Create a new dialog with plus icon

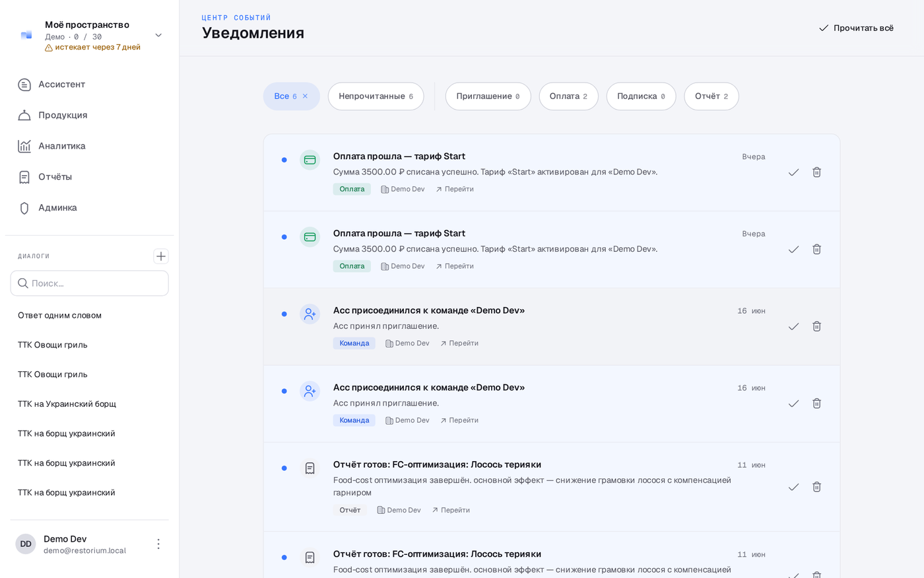pos(161,256)
